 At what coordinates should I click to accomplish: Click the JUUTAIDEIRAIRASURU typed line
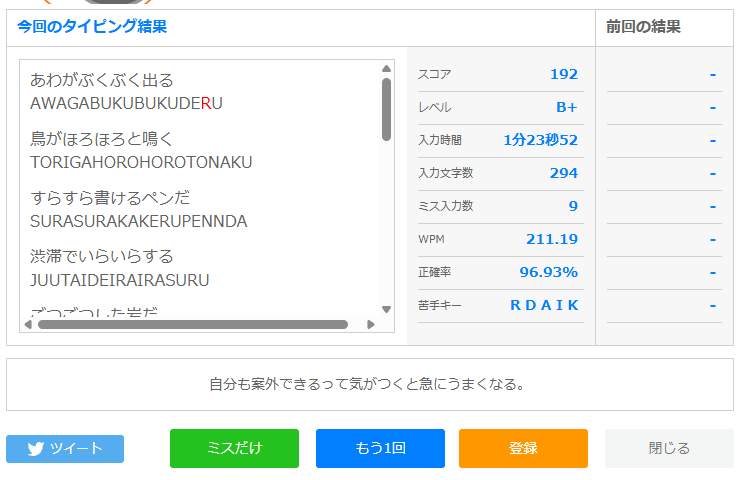[x=119, y=281]
